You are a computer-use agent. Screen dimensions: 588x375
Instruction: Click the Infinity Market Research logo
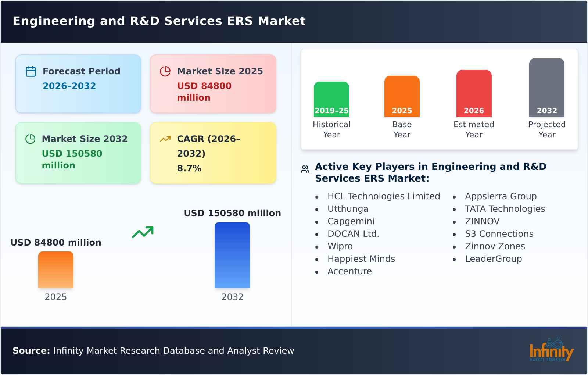point(552,349)
